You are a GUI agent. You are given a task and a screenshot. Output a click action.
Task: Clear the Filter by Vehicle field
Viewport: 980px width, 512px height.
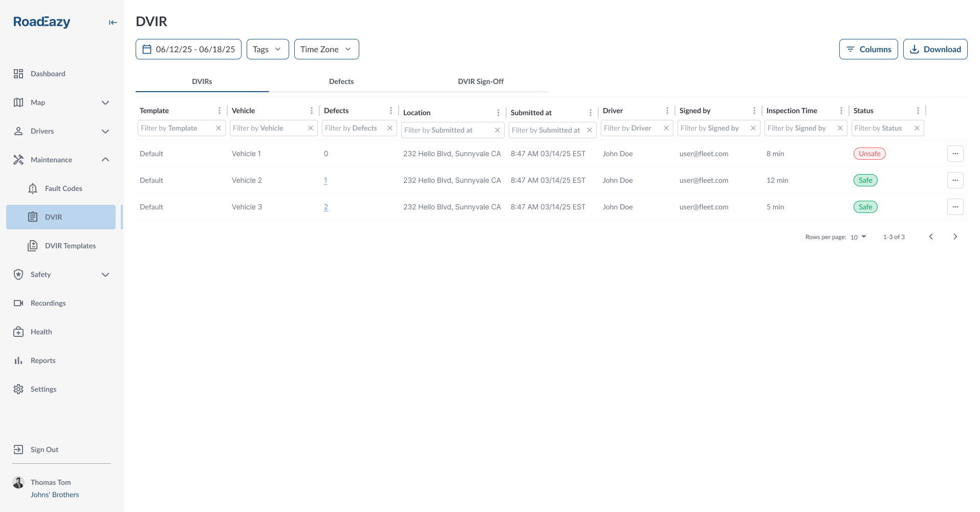[311, 128]
